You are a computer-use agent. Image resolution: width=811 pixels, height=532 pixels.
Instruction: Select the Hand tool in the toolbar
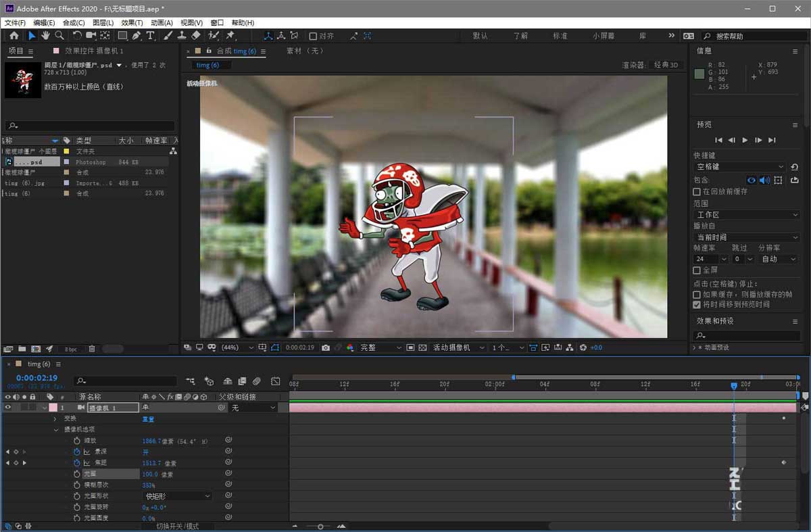coord(45,36)
